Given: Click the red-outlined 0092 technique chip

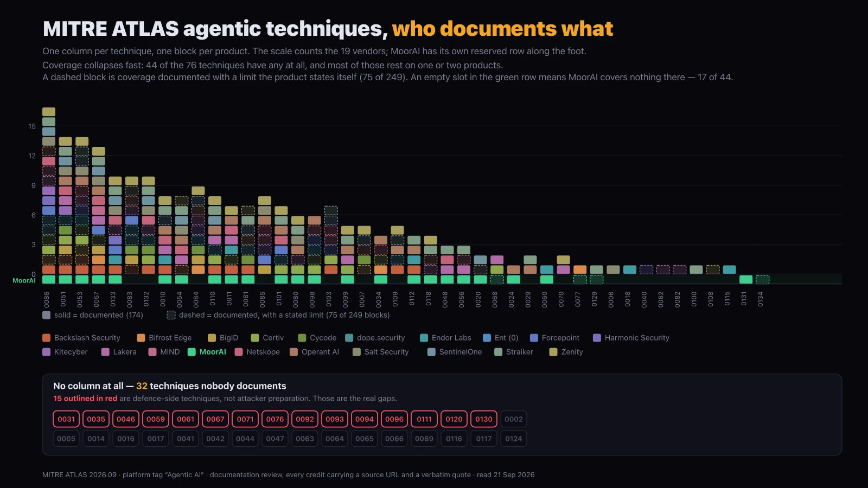Looking at the screenshot, I should pyautogui.click(x=305, y=419).
